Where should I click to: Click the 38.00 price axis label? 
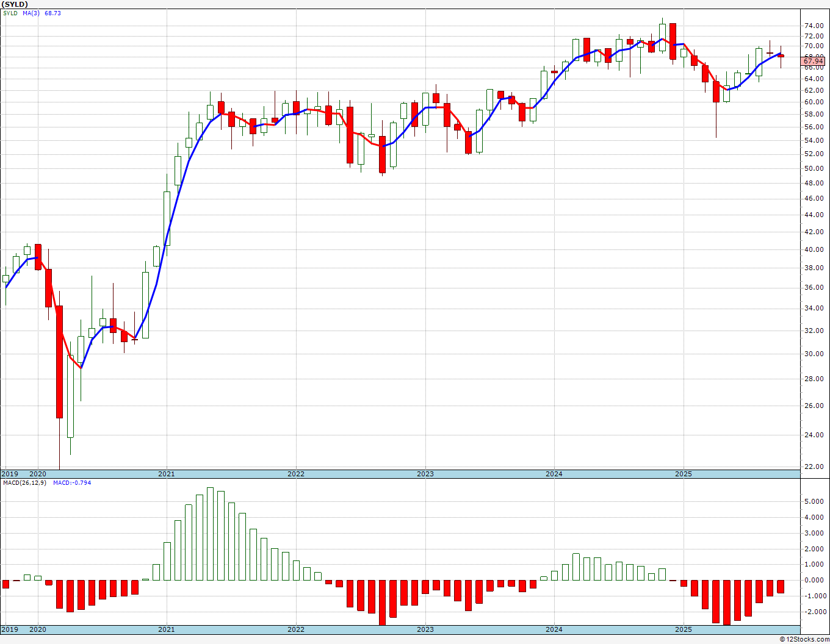click(x=814, y=268)
